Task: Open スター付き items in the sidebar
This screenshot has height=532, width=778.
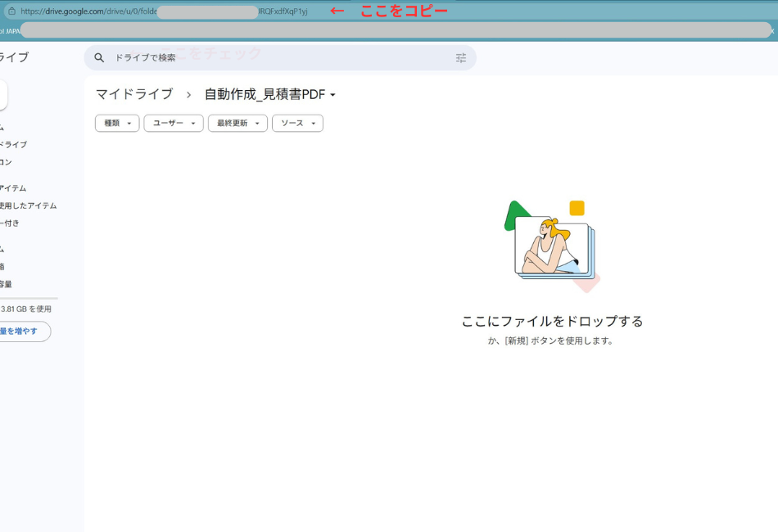Action: 25,223
